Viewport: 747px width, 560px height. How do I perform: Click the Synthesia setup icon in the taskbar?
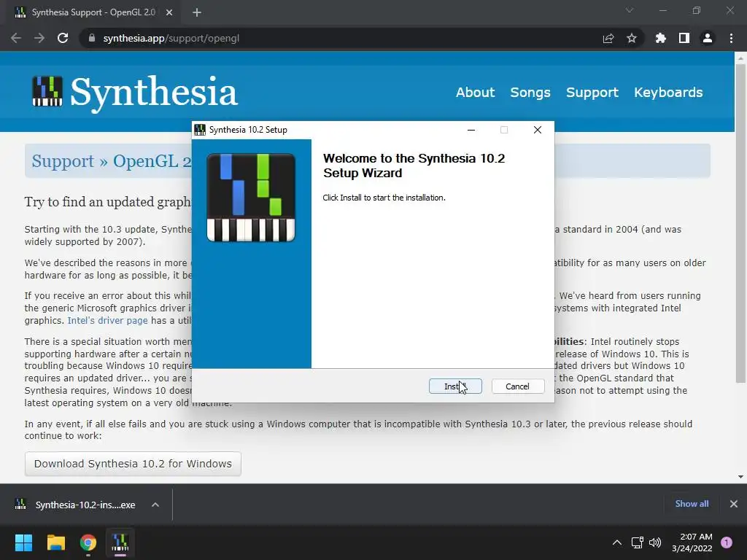120,542
